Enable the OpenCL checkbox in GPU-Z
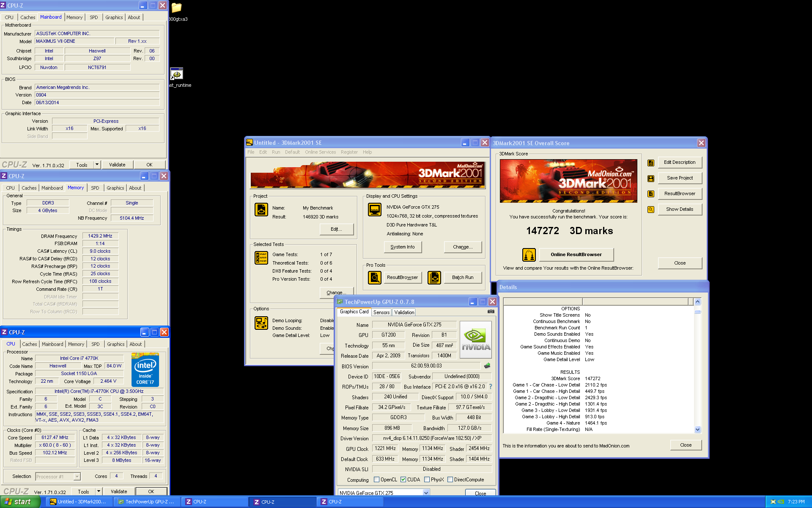This screenshot has height=508, width=812. pyautogui.click(x=376, y=480)
